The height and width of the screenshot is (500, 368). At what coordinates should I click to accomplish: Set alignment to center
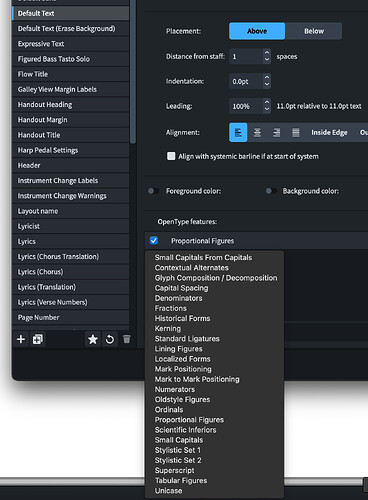tap(257, 133)
